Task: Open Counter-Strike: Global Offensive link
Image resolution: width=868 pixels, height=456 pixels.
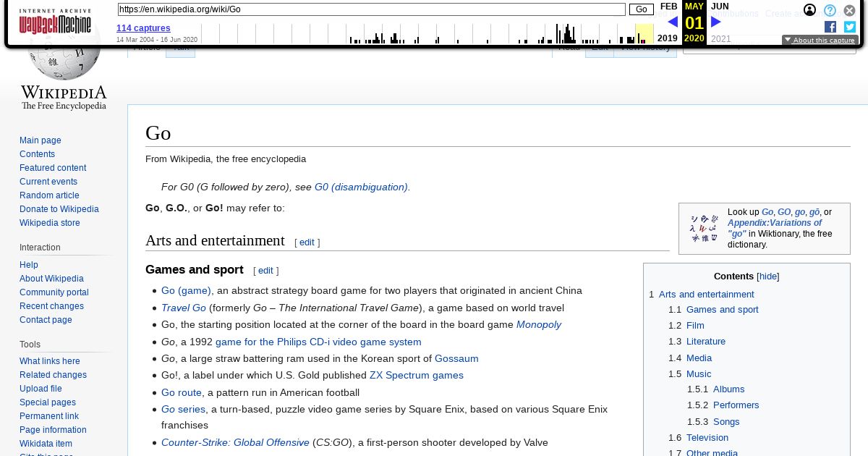Action: (235, 442)
